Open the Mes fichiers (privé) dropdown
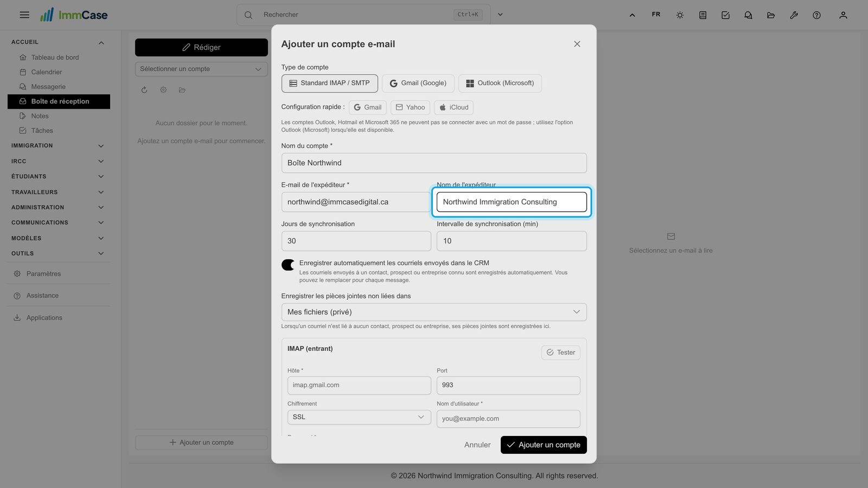The image size is (868, 488). pyautogui.click(x=434, y=312)
